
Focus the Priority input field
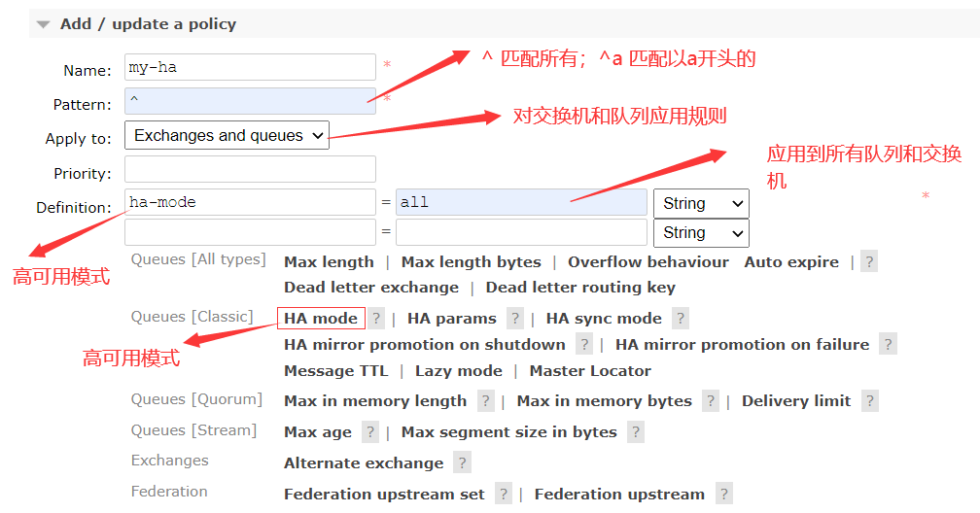click(x=250, y=170)
